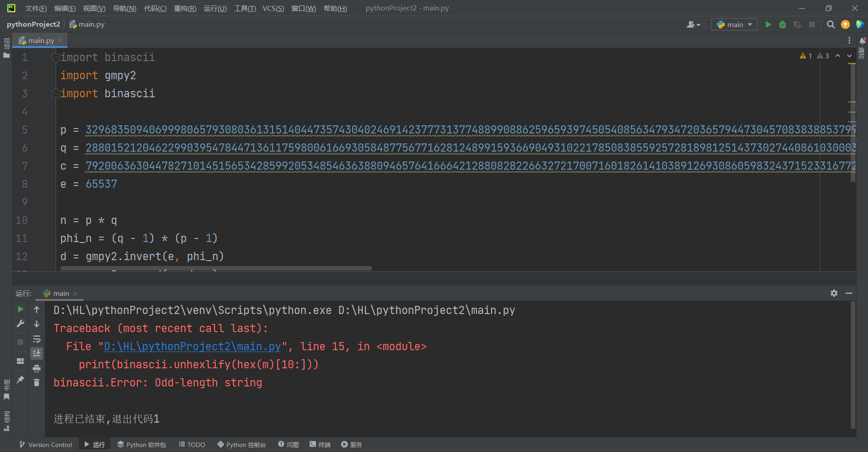Open Version Control tool window

tap(46, 445)
